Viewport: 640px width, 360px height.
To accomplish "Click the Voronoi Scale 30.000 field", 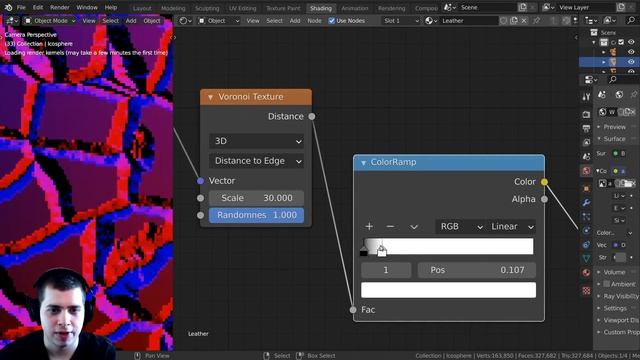I will pos(257,198).
